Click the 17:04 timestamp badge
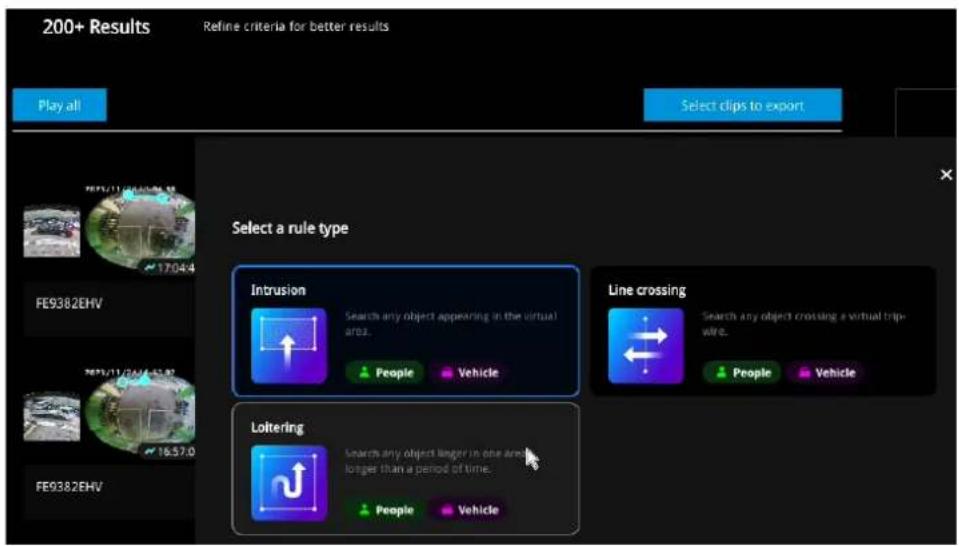 [169, 268]
